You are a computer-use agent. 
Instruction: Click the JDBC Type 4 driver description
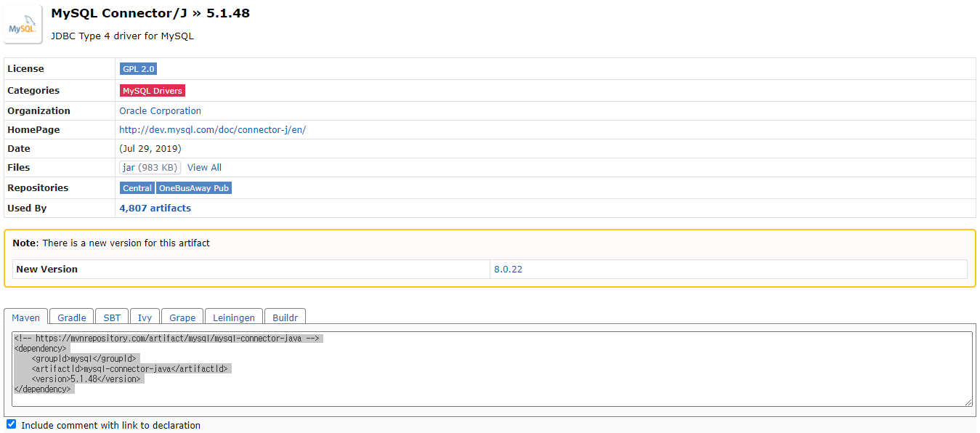122,36
